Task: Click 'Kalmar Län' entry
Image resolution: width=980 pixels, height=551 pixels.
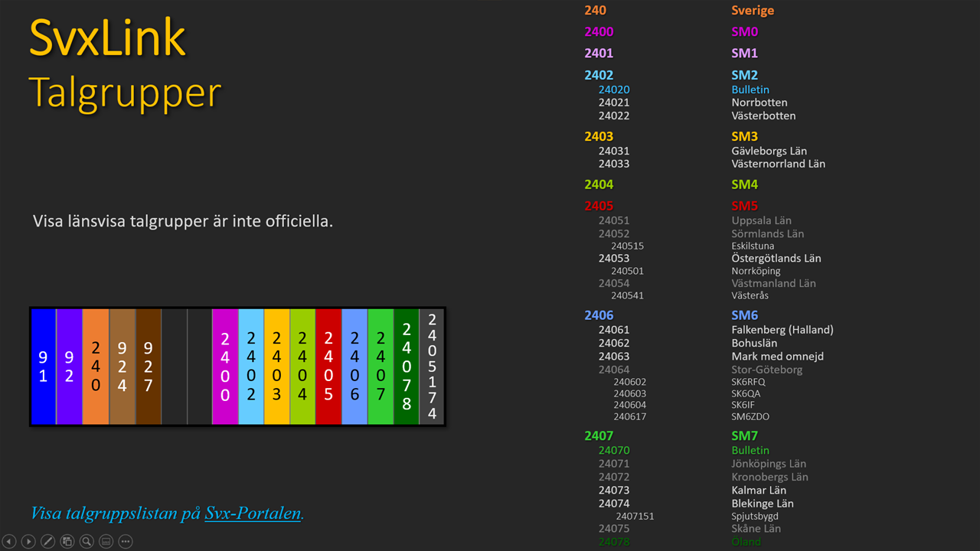Action: (x=759, y=491)
